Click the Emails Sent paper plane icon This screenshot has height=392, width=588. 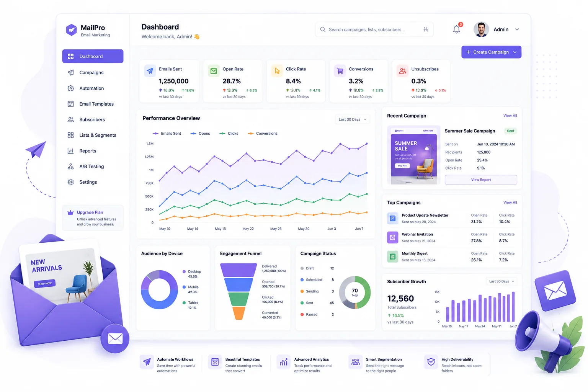click(x=150, y=71)
